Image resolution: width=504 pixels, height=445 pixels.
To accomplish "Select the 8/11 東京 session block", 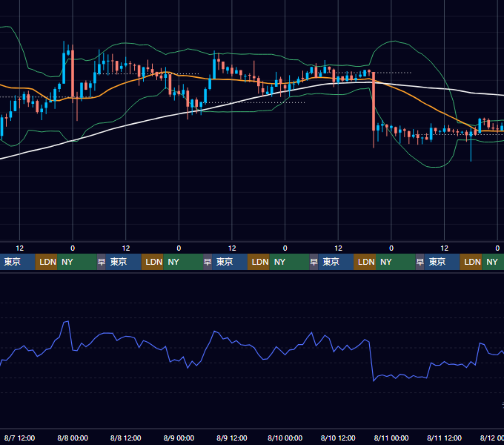I will [442, 262].
